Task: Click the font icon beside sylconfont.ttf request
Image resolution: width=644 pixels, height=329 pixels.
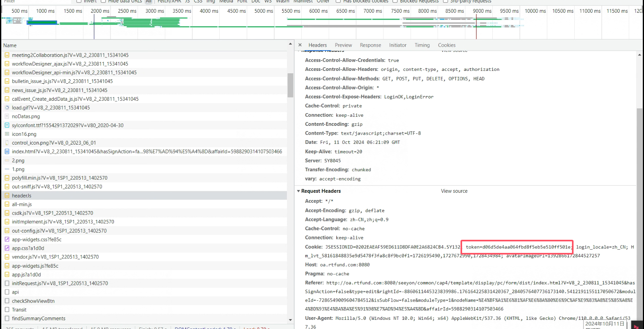Action: click(7, 125)
